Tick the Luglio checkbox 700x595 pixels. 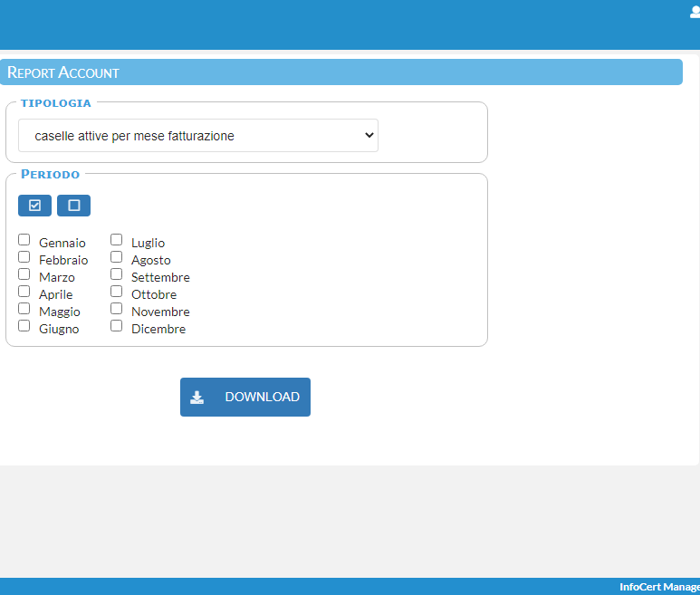pos(117,240)
